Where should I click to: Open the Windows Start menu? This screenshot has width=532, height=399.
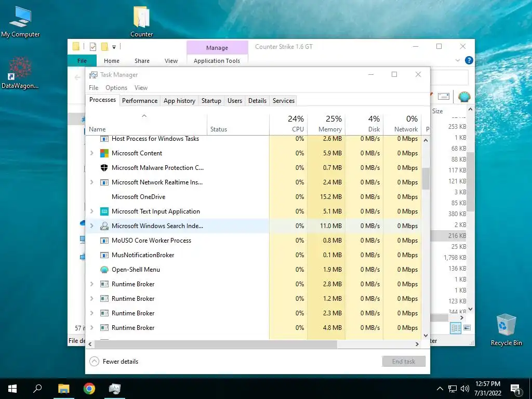coord(12,389)
